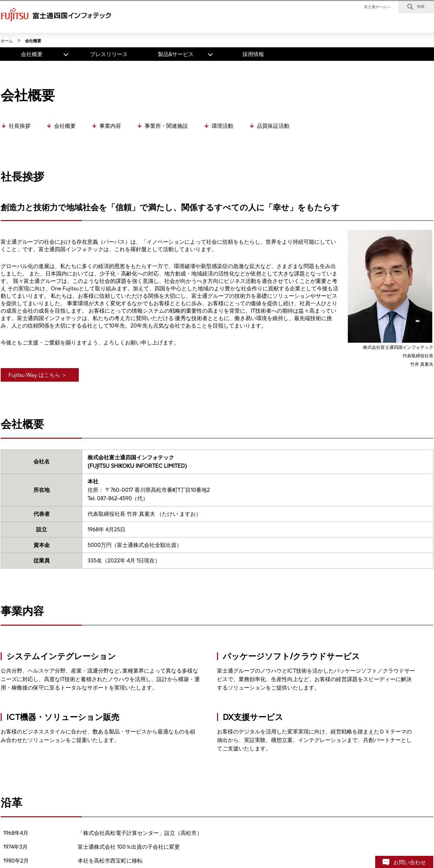Jump to 事業内容 anchor link
Screen dimensions: 434x868
(x=110, y=126)
